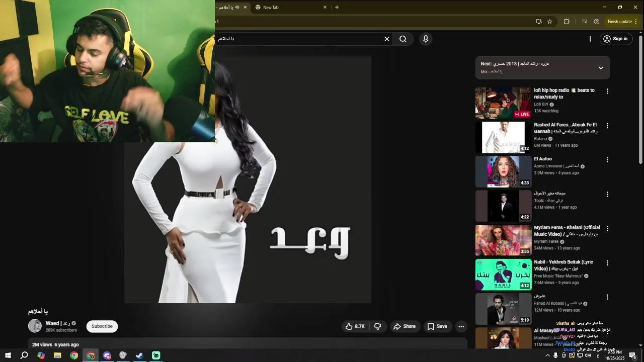The image size is (644, 362).
Task: Start voice search with the microphone icon
Action: click(x=426, y=39)
